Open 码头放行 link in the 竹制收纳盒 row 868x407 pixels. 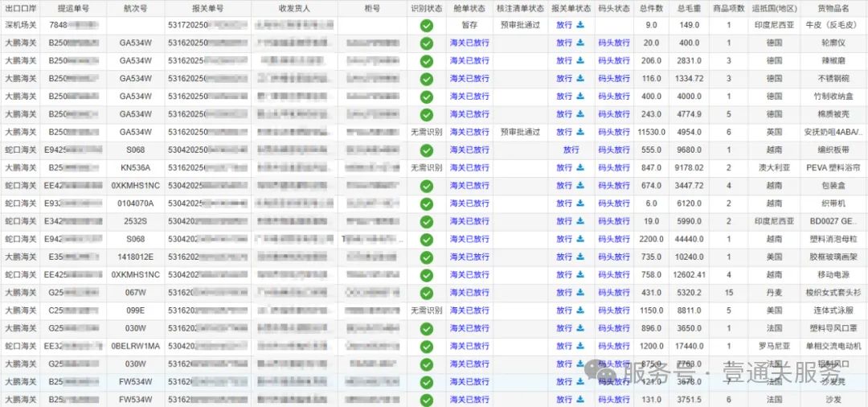click(614, 97)
